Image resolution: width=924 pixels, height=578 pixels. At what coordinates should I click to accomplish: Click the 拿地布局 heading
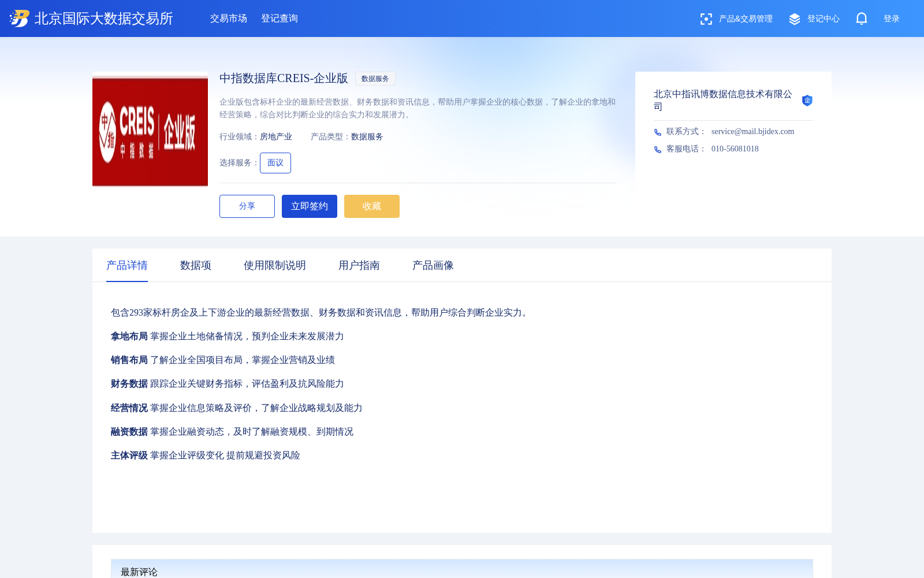tap(129, 336)
